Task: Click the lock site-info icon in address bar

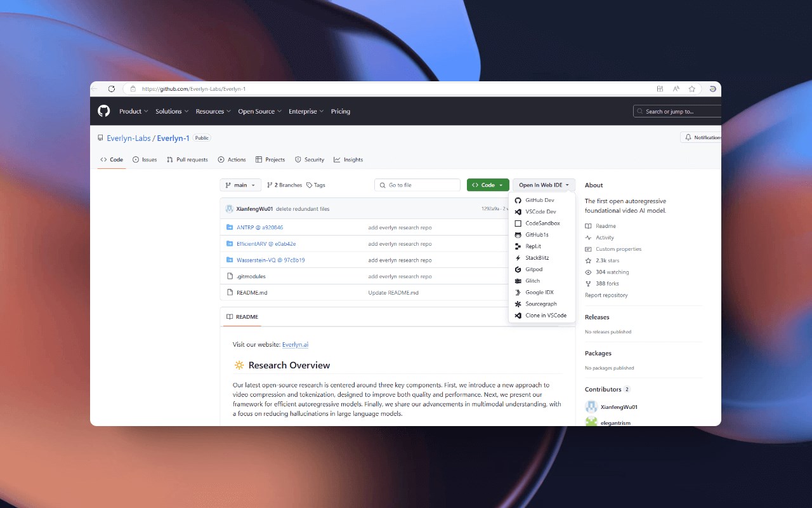Action: pos(133,89)
